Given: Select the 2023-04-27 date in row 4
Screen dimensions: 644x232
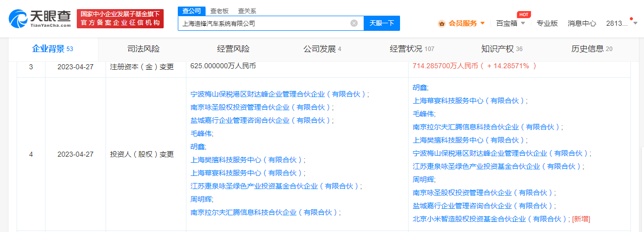Looking at the screenshot, I should click(76, 154).
